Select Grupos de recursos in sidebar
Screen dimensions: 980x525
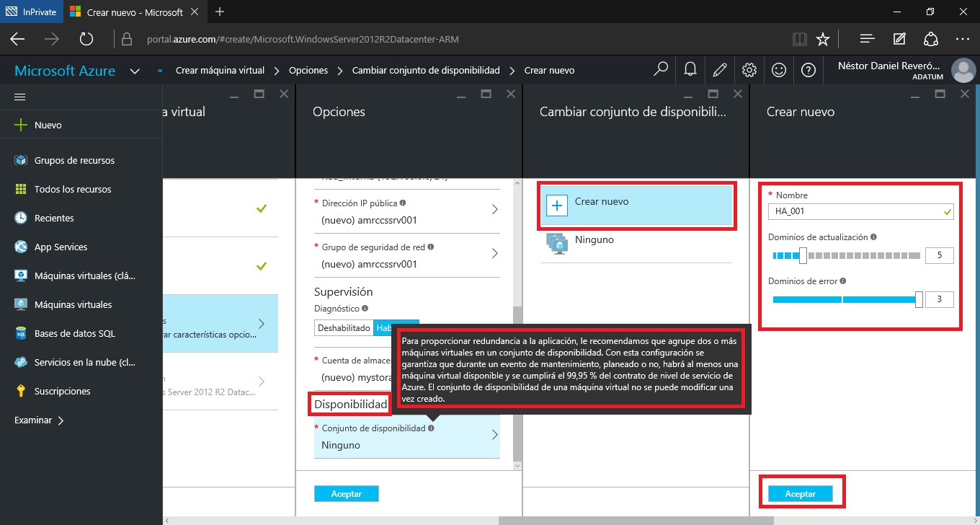74,160
